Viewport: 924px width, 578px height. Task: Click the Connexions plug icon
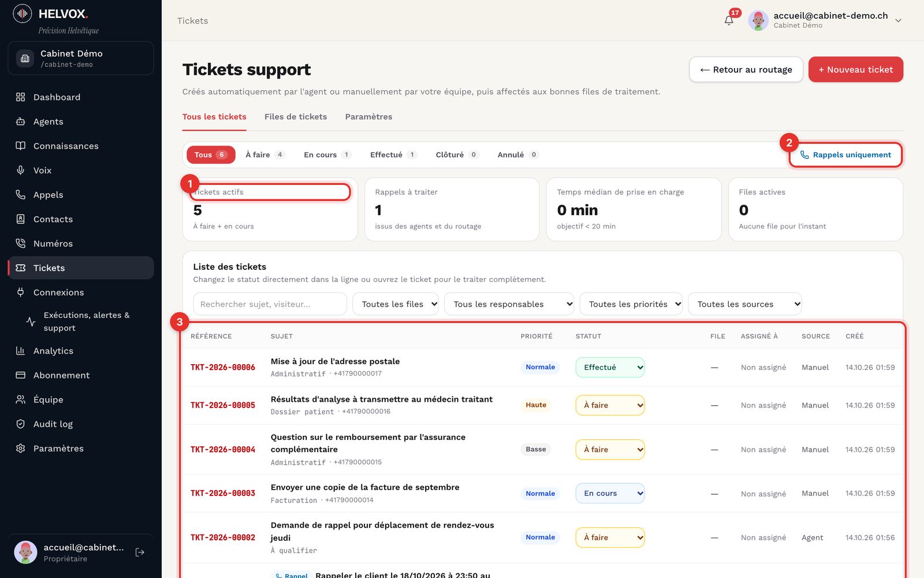click(21, 292)
